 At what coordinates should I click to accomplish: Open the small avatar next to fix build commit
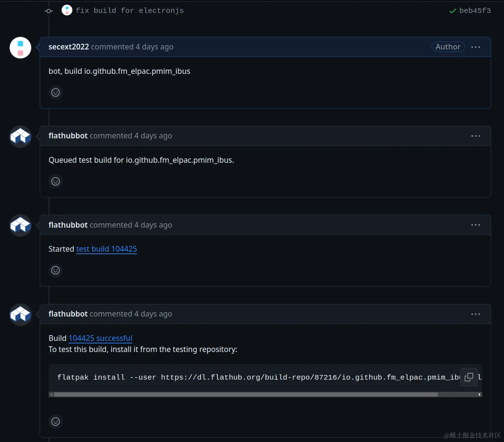[x=67, y=10]
